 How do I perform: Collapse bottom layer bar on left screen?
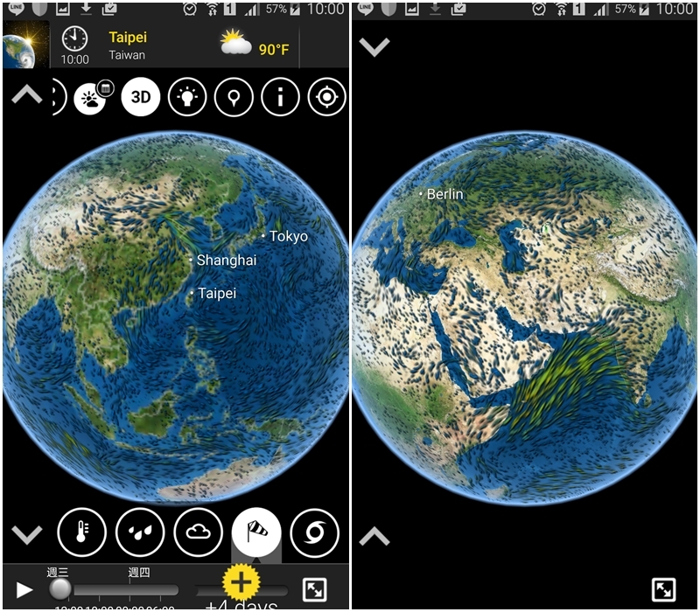click(26, 532)
